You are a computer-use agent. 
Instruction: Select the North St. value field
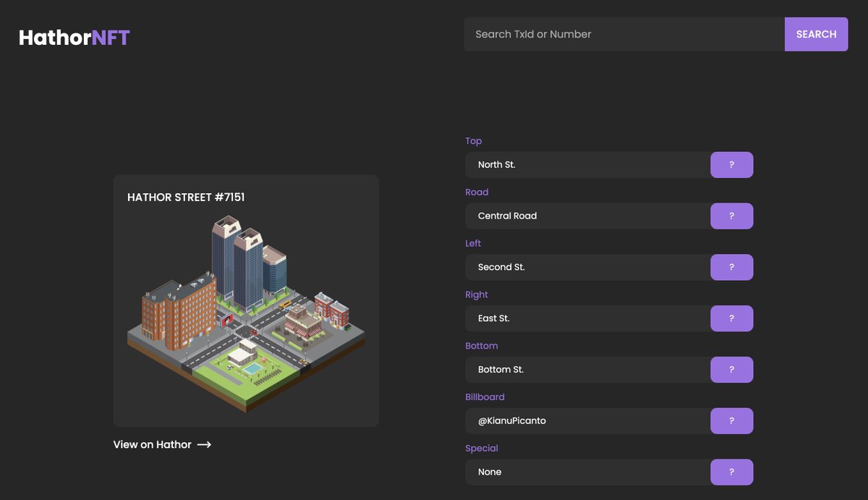point(587,165)
